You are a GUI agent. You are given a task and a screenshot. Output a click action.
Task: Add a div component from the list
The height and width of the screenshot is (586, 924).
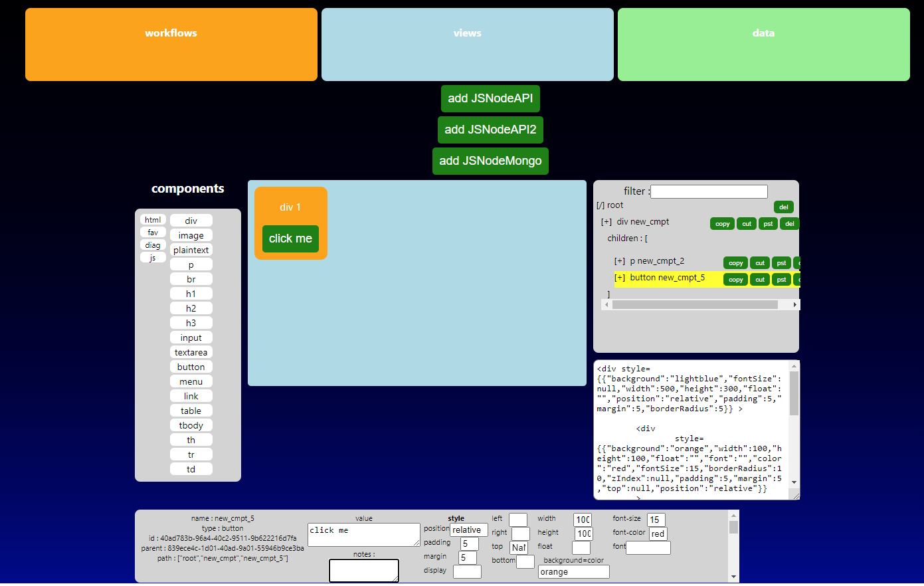[x=191, y=221]
